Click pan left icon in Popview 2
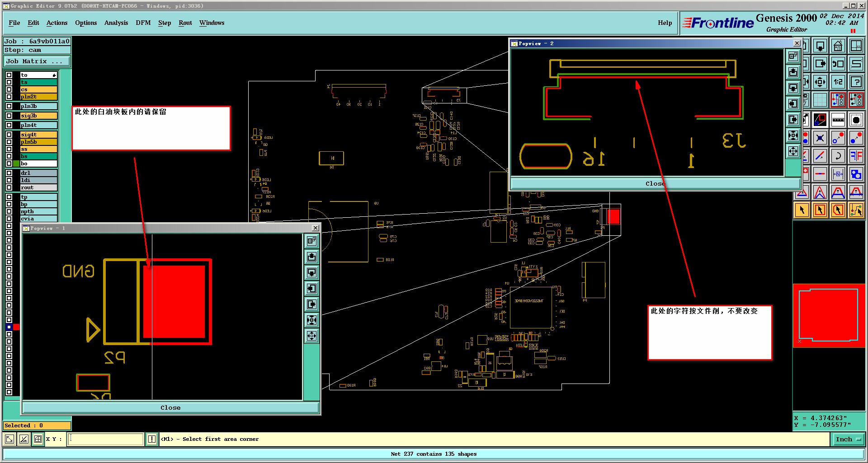The height and width of the screenshot is (463, 868). point(793,103)
